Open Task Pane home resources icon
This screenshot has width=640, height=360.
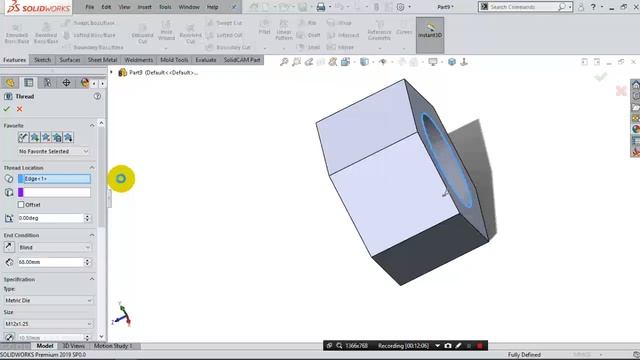coord(636,85)
